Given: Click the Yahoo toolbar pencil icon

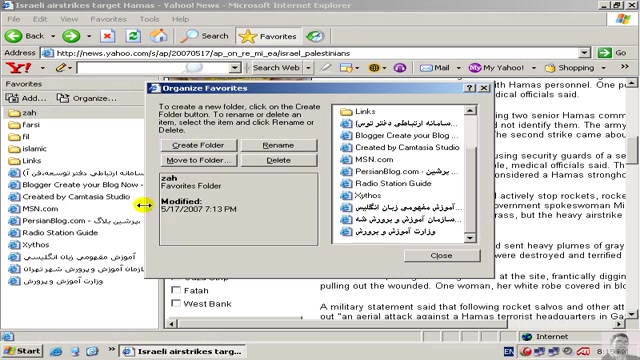Looking at the screenshot, I should pos(61,67).
